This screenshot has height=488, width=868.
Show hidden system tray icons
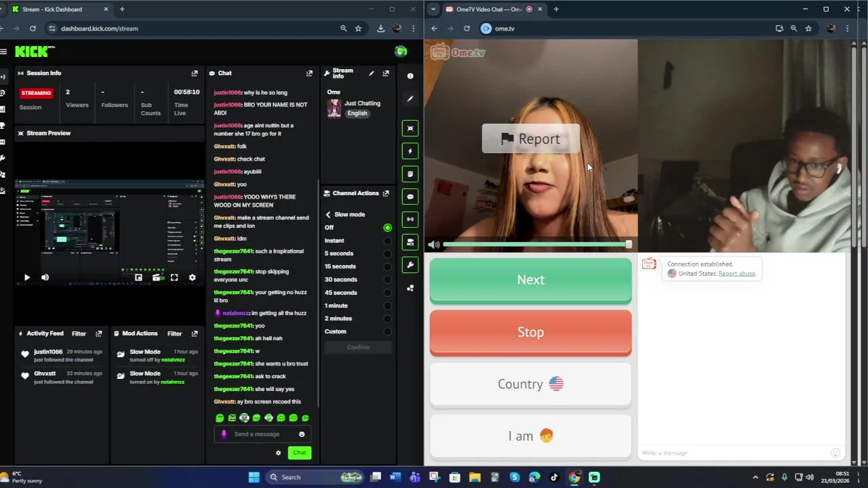pos(755,477)
